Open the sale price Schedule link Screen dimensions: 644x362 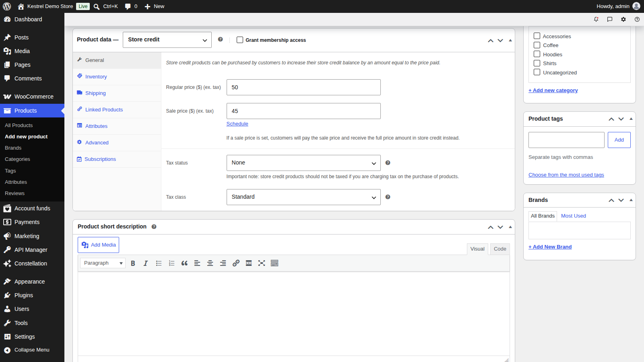pyautogui.click(x=237, y=124)
